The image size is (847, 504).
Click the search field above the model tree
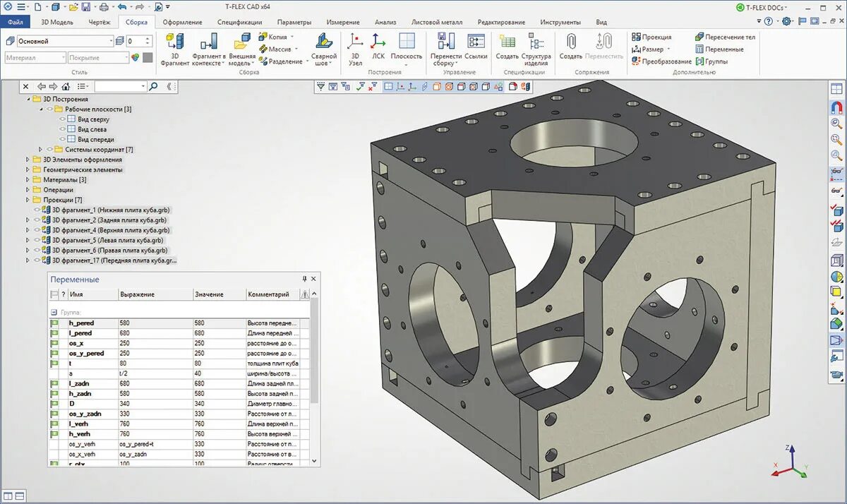120,87
